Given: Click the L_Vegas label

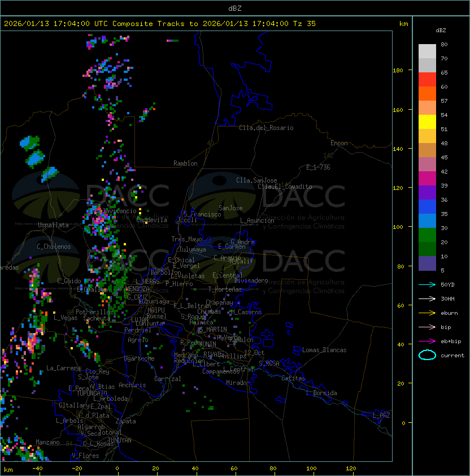Looking at the screenshot, I should (66, 318).
